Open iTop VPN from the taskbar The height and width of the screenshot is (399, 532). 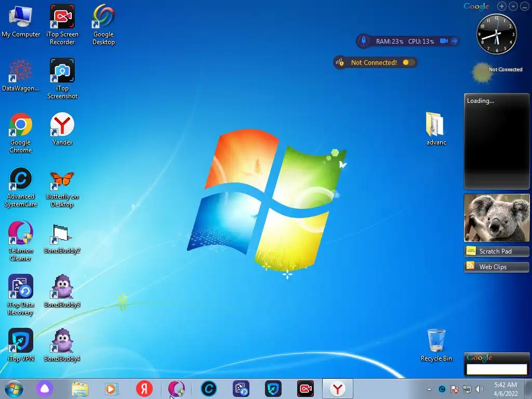click(273, 389)
